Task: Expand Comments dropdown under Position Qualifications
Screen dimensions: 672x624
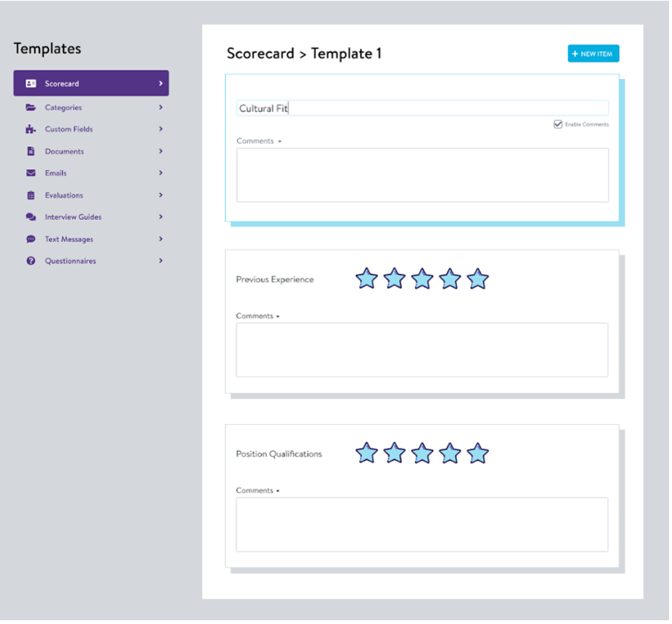Action: tap(278, 491)
